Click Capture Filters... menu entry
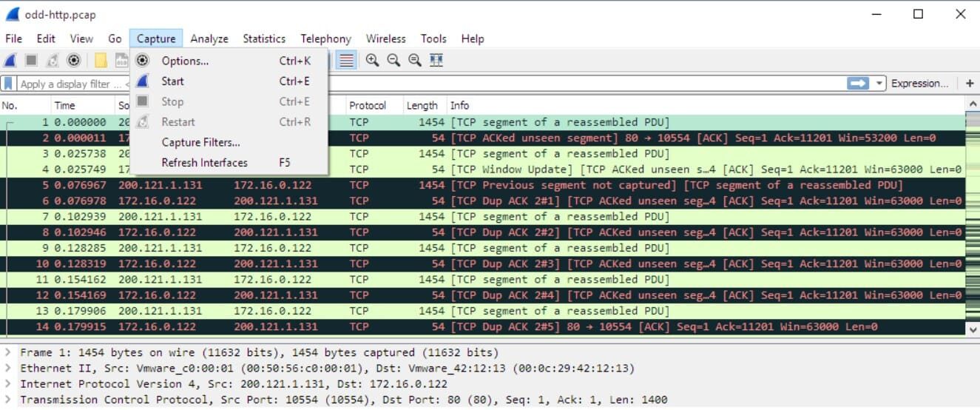The width and height of the screenshot is (980, 410). [229, 142]
